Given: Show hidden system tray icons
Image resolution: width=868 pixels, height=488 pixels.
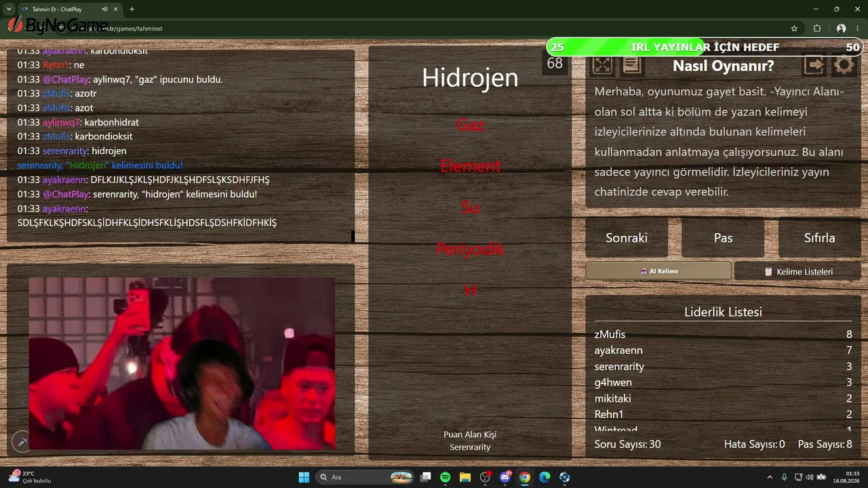Looking at the screenshot, I should [x=770, y=477].
